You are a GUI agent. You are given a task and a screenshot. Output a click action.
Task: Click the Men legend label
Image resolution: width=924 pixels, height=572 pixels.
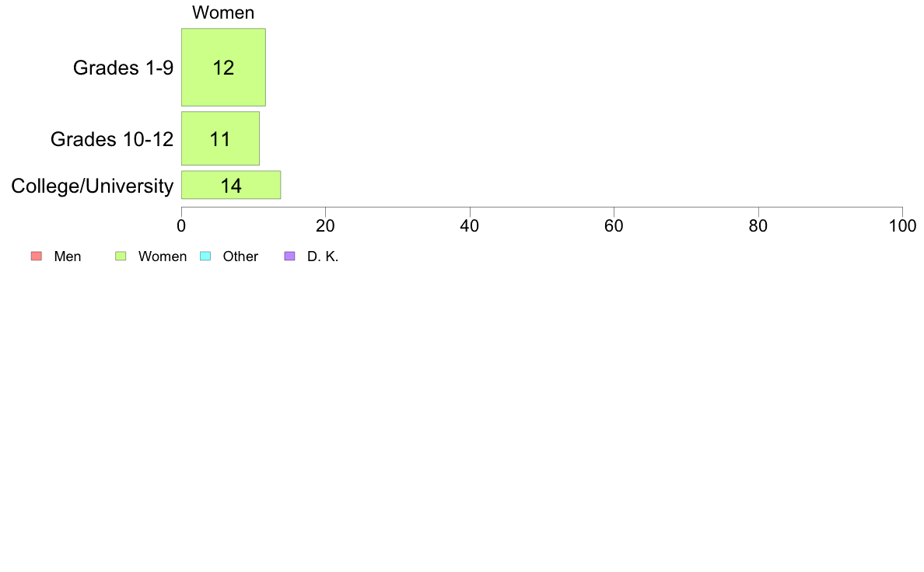(x=68, y=256)
